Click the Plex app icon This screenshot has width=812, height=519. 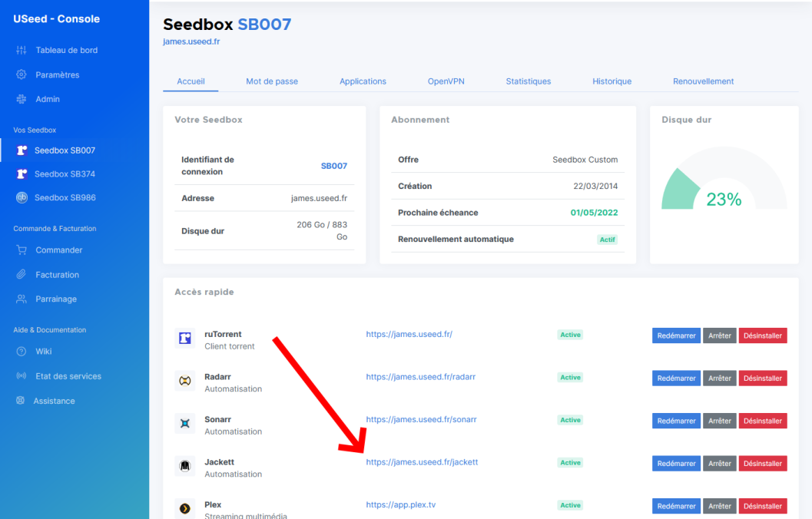point(185,509)
